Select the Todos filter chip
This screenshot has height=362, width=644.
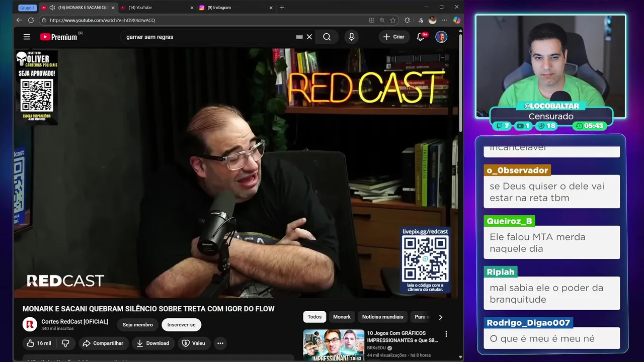click(x=314, y=317)
